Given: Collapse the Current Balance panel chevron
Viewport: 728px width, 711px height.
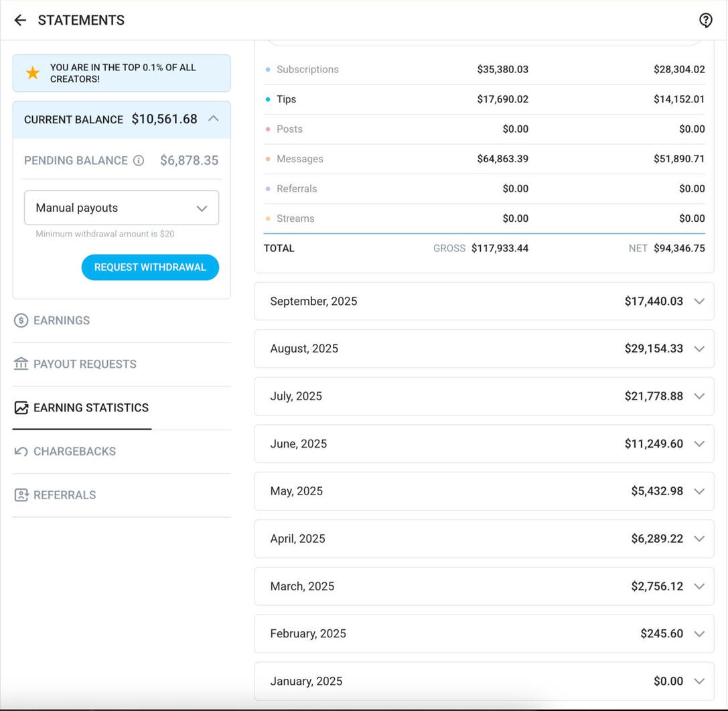Looking at the screenshot, I should [214, 119].
